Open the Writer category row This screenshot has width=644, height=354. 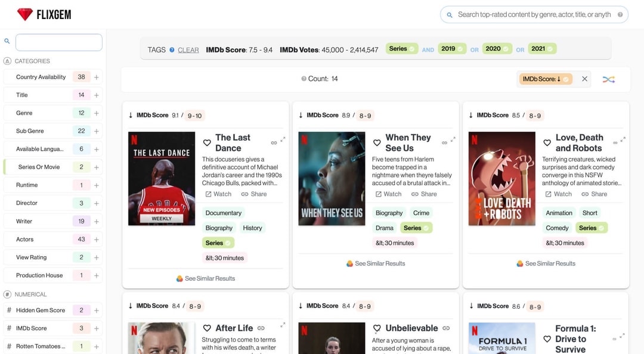[x=53, y=221]
